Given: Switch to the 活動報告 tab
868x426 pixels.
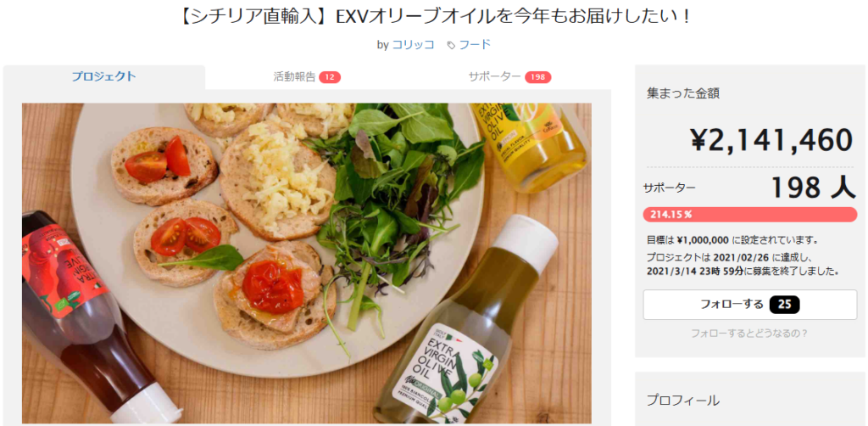Looking at the screenshot, I should 307,77.
